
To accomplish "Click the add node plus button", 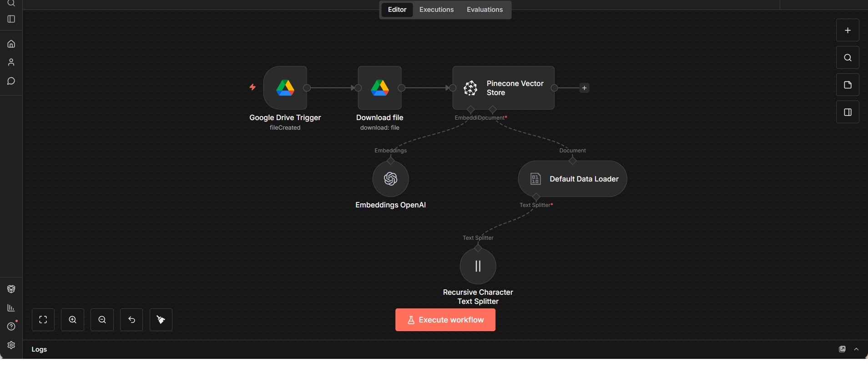I will (848, 30).
